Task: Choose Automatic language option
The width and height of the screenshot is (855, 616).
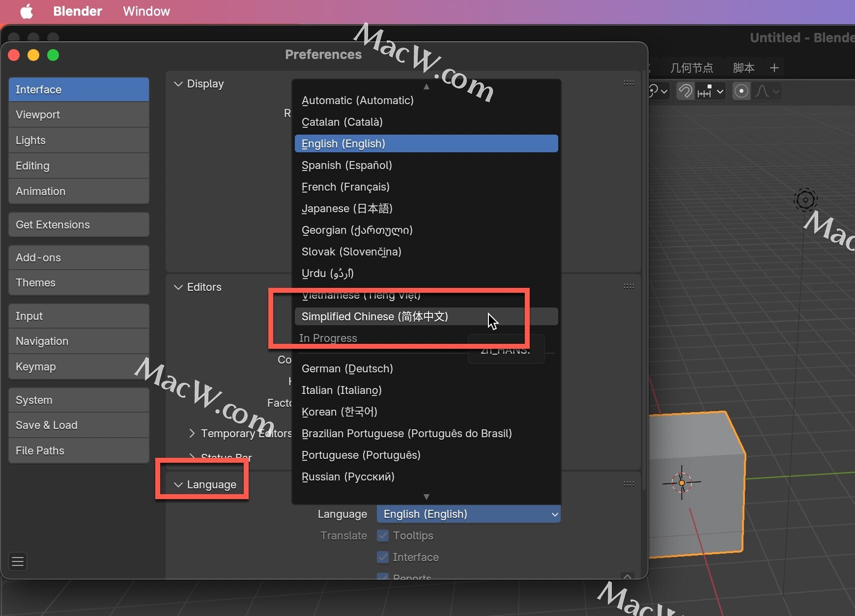Action: tap(427, 100)
